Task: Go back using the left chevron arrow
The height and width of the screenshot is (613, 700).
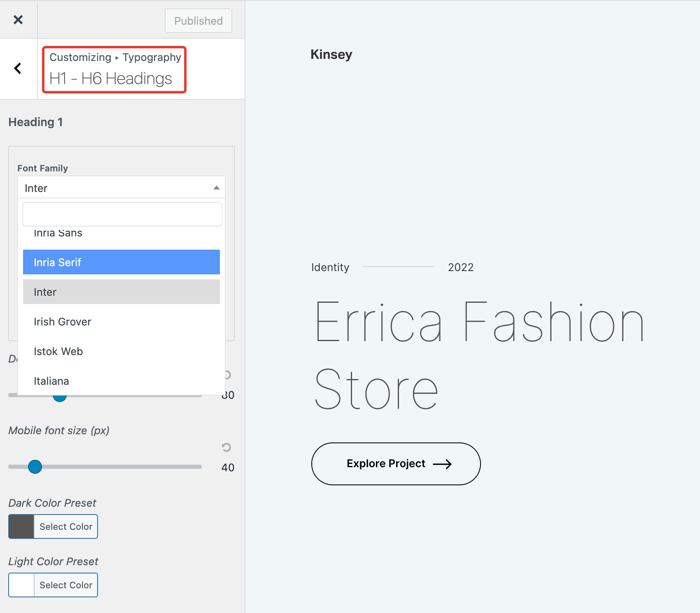Action: coord(18,68)
